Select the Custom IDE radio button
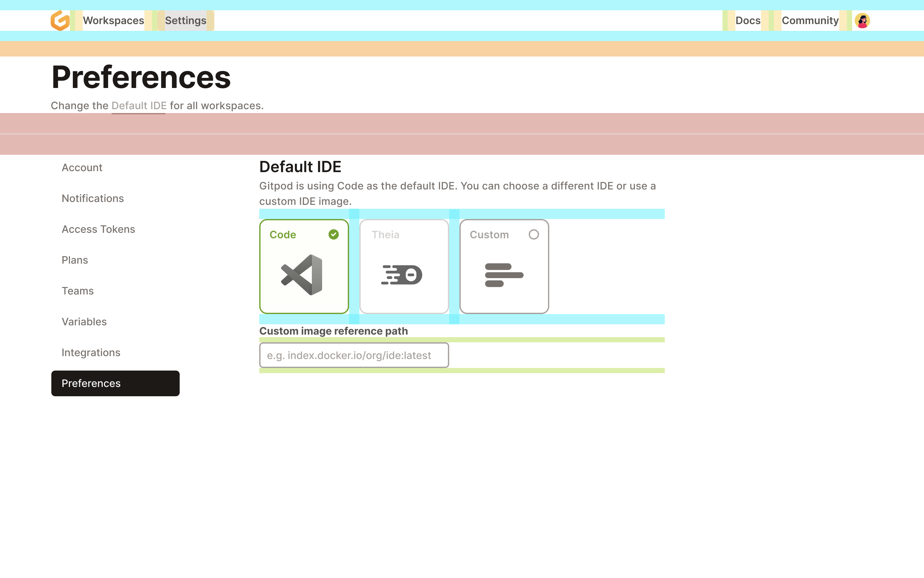Viewport: 924px width, 578px height. (x=534, y=234)
